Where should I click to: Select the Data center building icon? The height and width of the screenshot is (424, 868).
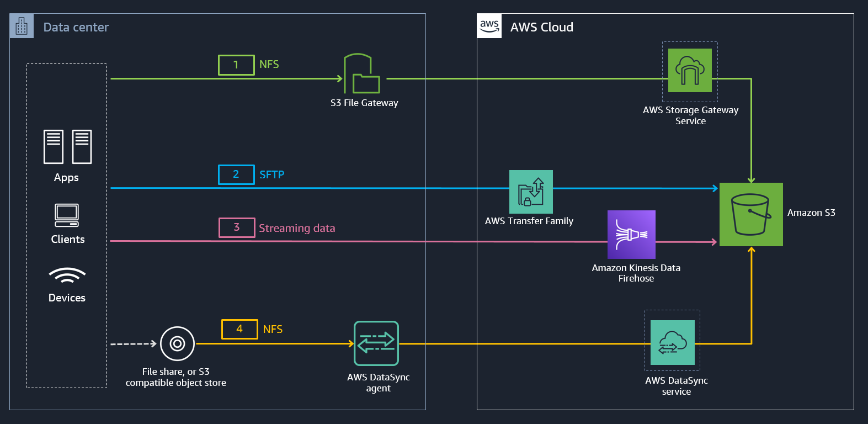22,26
